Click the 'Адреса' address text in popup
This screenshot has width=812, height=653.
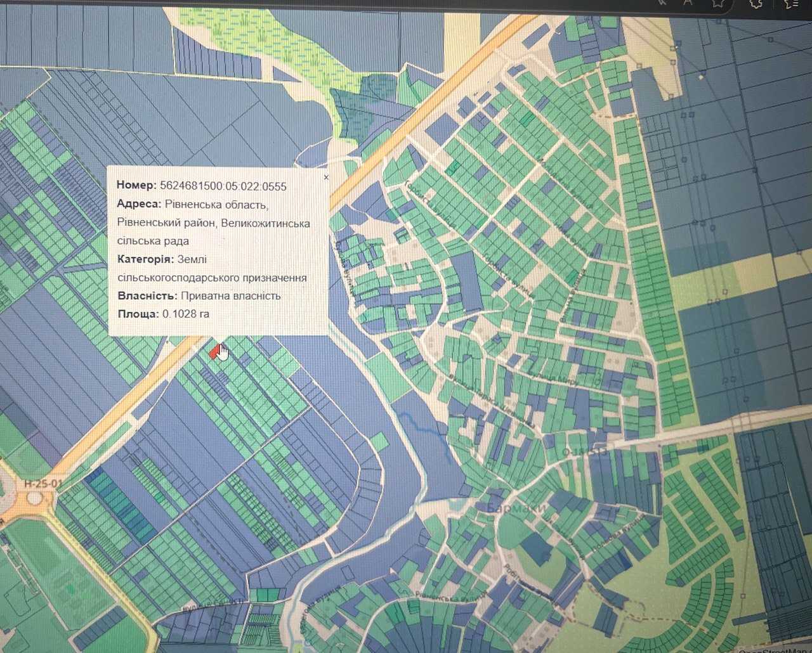coord(214,223)
